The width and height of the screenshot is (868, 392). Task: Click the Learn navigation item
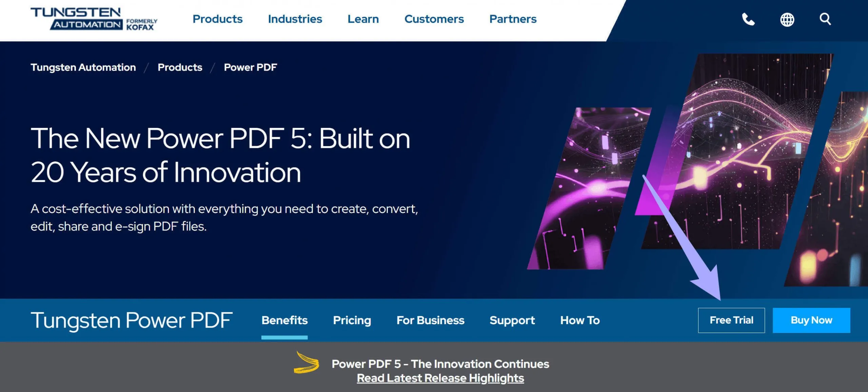pos(363,19)
